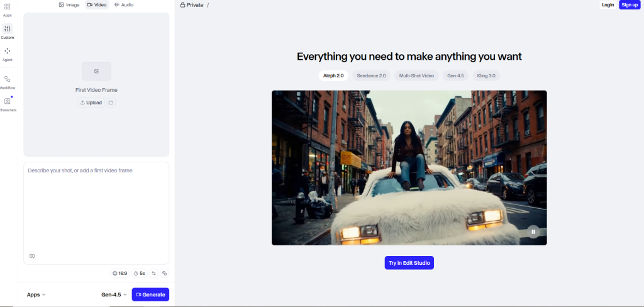Click the Sign up button

click(630, 5)
